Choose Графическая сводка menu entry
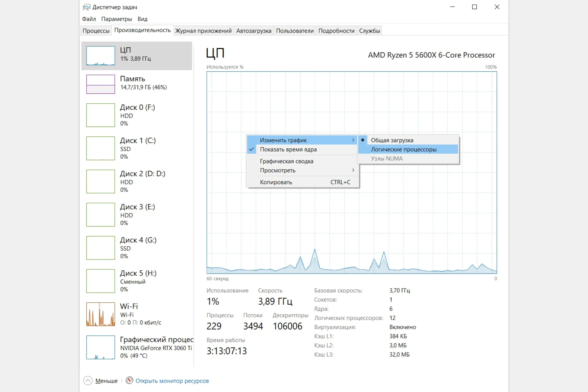This screenshot has width=588, height=392. pos(286,161)
